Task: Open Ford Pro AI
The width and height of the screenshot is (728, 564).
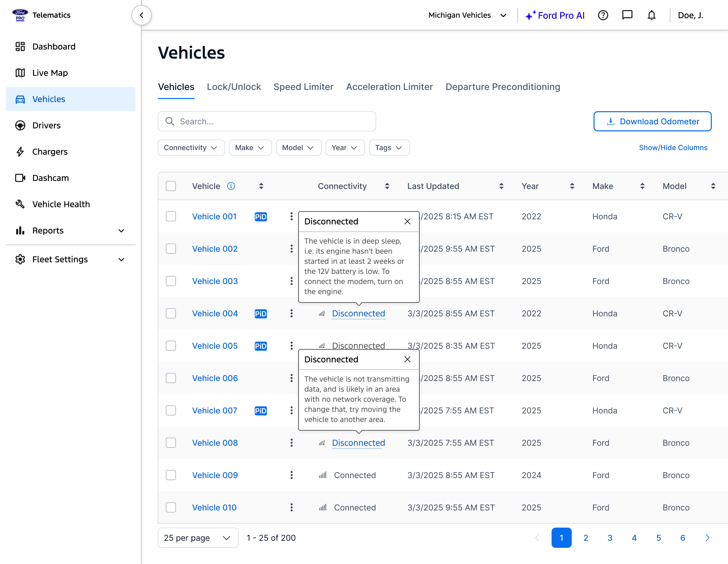Action: point(555,15)
